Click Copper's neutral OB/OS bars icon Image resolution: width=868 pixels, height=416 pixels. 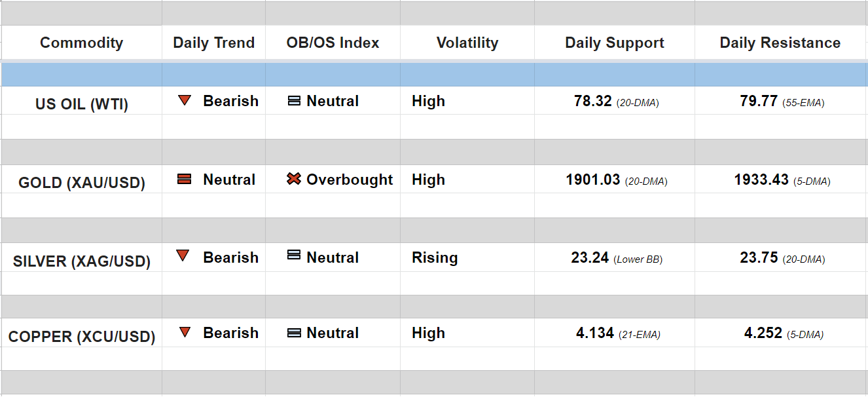tap(295, 333)
